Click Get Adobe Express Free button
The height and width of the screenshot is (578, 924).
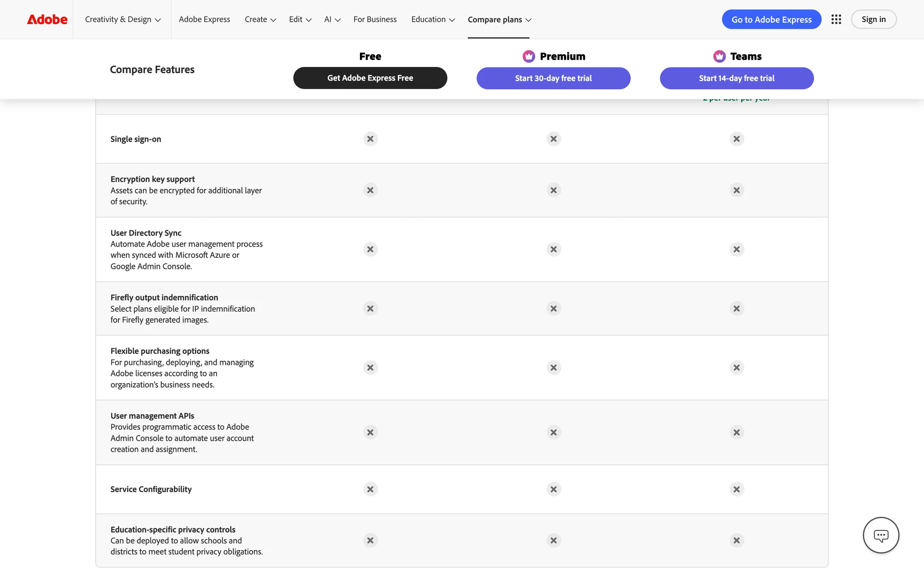pyautogui.click(x=370, y=78)
